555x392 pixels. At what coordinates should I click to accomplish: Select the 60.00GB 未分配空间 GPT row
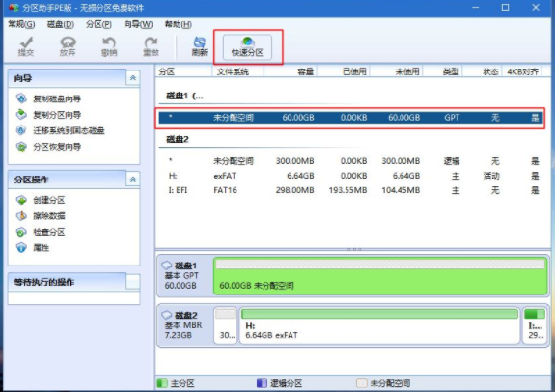(x=350, y=118)
